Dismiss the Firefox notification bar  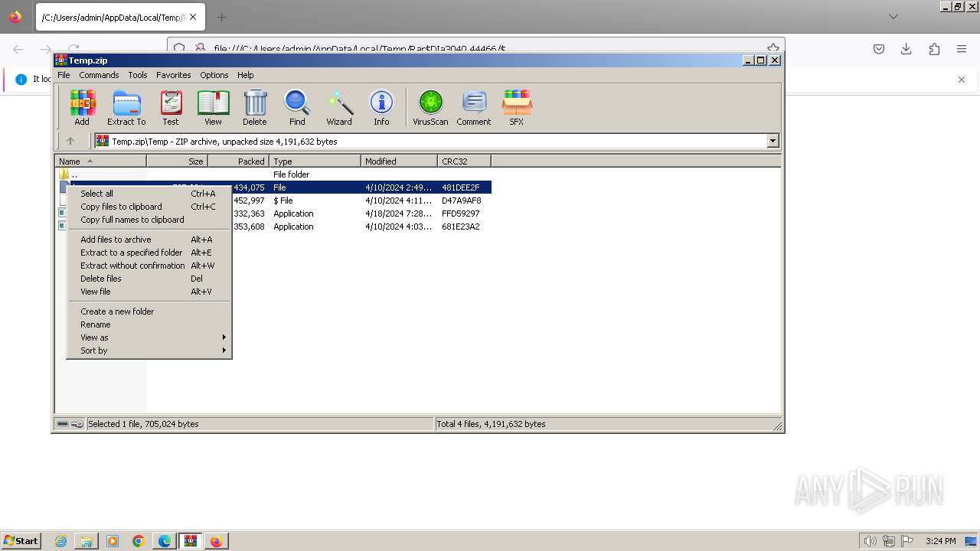tap(962, 80)
